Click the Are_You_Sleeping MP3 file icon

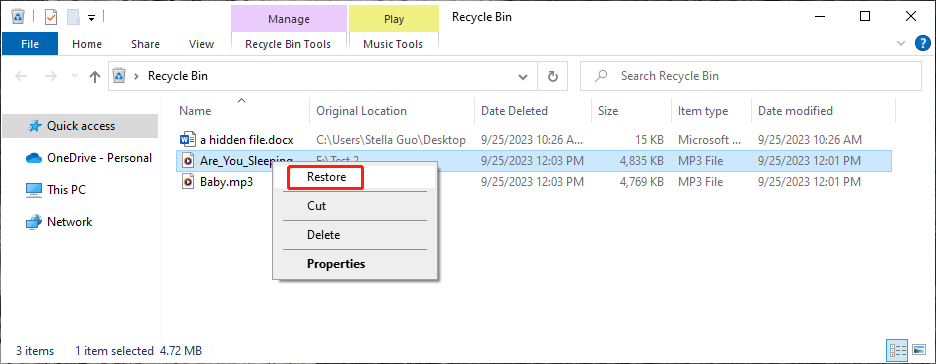point(188,161)
